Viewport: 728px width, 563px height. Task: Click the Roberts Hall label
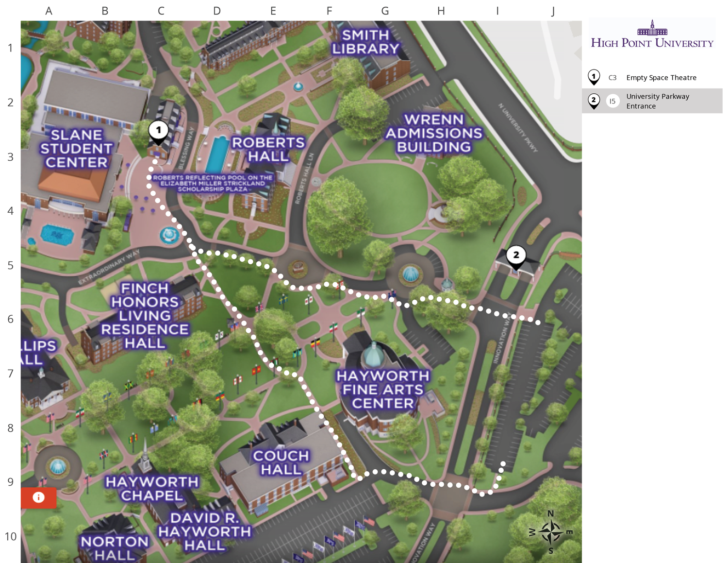point(268,149)
